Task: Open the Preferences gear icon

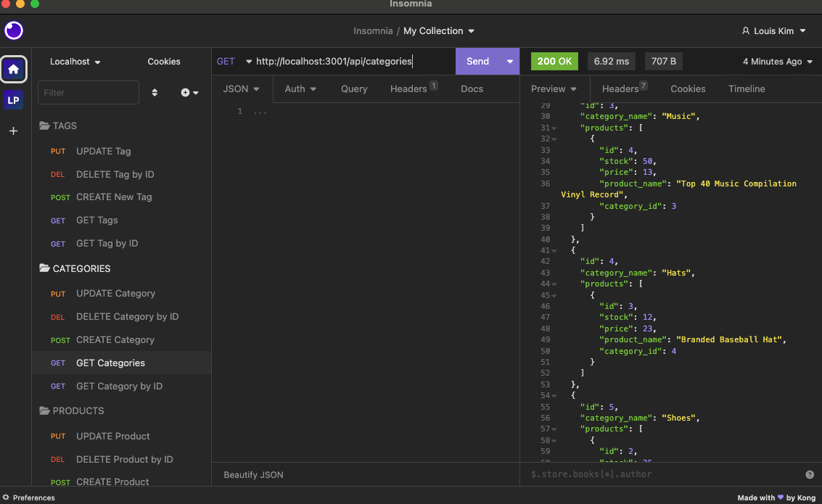Action: [7, 497]
